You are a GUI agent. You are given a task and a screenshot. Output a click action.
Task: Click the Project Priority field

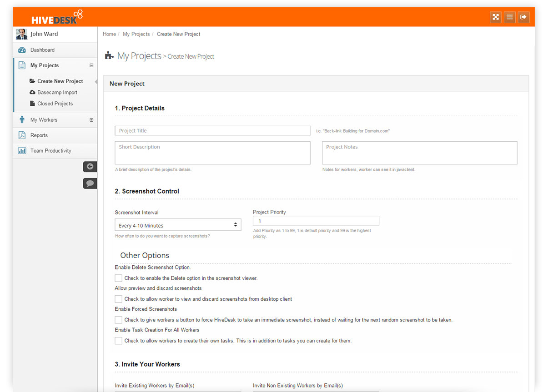coord(316,221)
